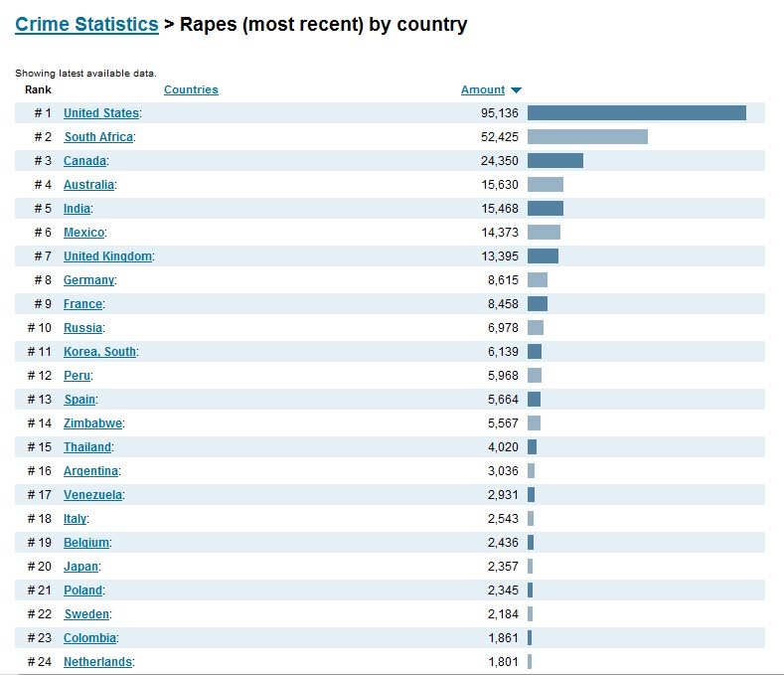Open the United Kingdom country link

tap(107, 256)
